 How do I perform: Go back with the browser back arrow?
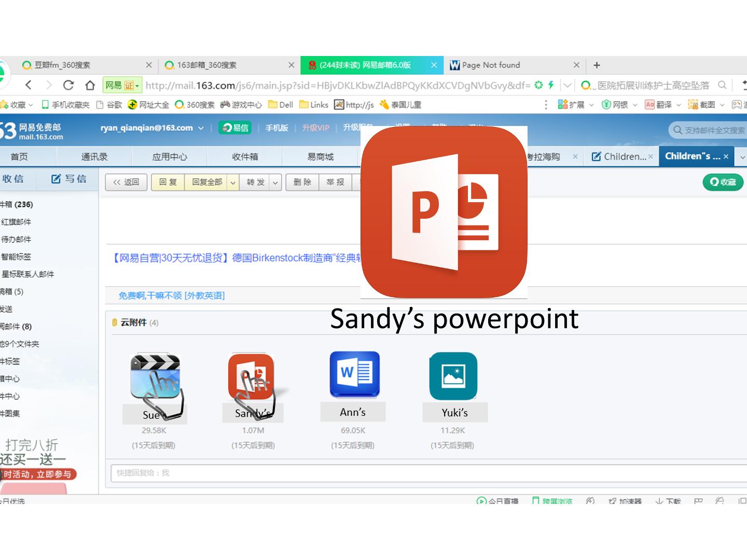[29, 85]
